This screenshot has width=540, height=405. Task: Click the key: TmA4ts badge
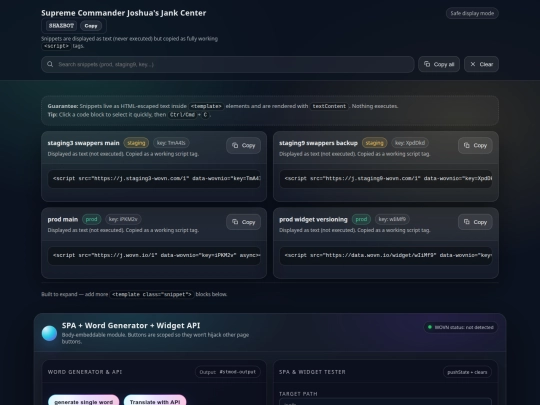[171, 143]
